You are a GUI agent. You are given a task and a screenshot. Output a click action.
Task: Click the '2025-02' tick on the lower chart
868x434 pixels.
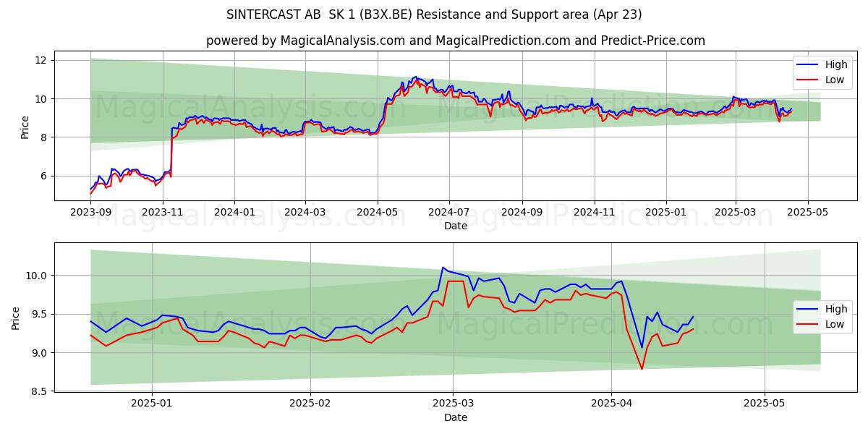pyautogui.click(x=310, y=404)
